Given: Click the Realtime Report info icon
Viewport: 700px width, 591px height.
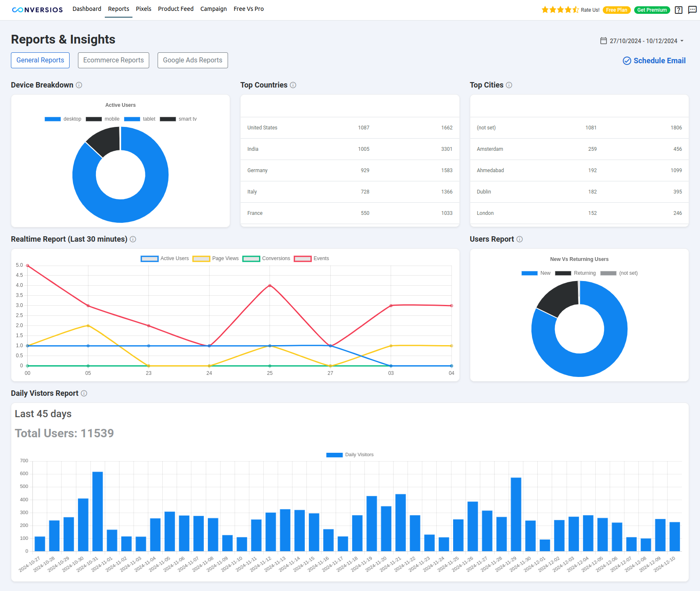Looking at the screenshot, I should point(133,239).
